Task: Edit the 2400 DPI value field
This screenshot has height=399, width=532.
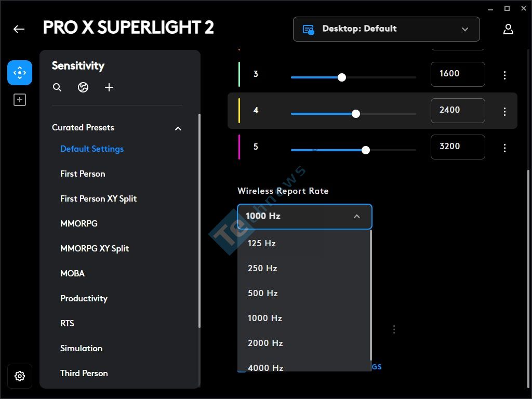Action: tap(458, 110)
